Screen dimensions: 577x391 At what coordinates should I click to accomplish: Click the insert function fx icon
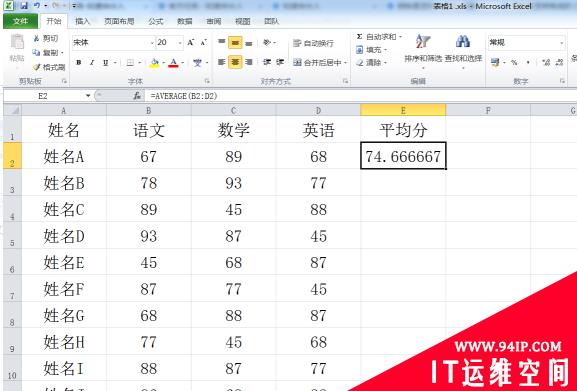(x=137, y=96)
